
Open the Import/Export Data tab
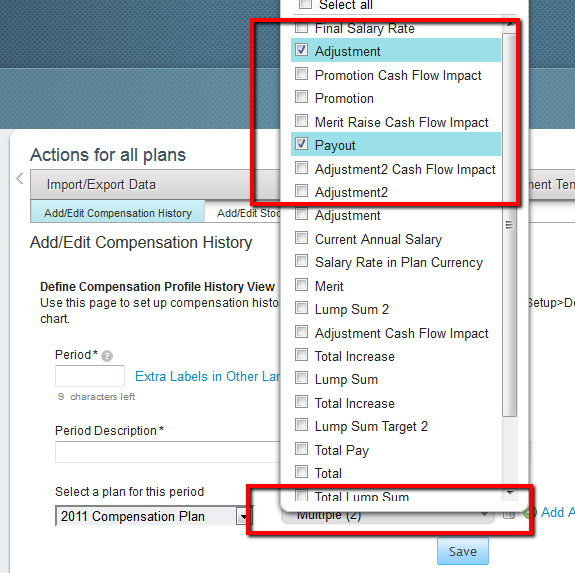[x=101, y=184]
